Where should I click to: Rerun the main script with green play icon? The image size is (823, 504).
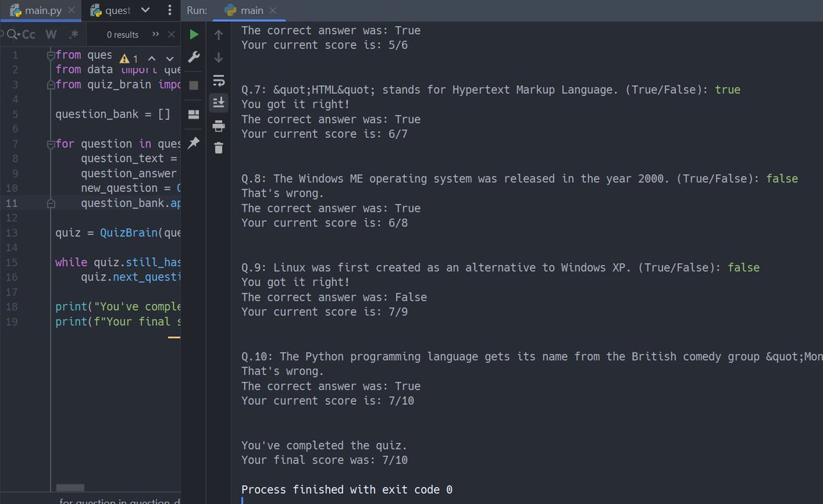click(x=193, y=34)
